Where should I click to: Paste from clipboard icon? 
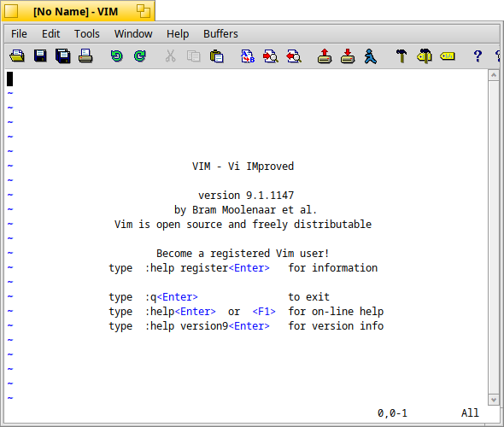coord(217,56)
